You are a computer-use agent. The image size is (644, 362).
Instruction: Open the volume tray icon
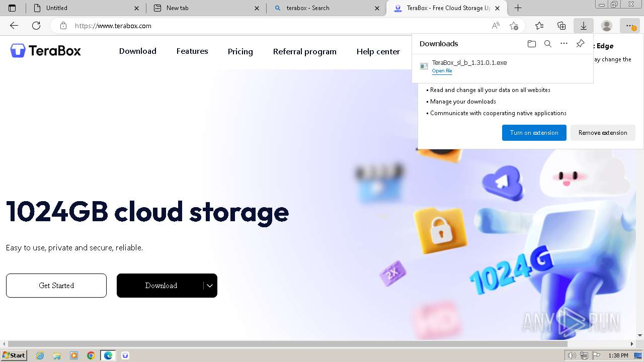(x=572, y=355)
